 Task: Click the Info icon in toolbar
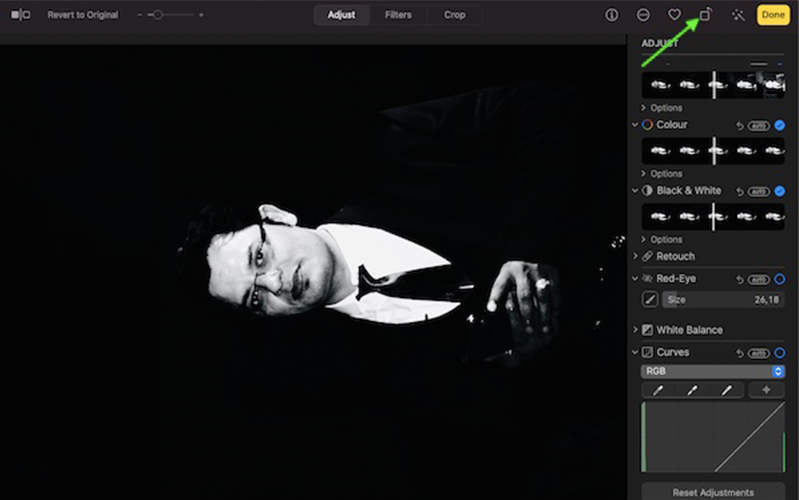(612, 15)
